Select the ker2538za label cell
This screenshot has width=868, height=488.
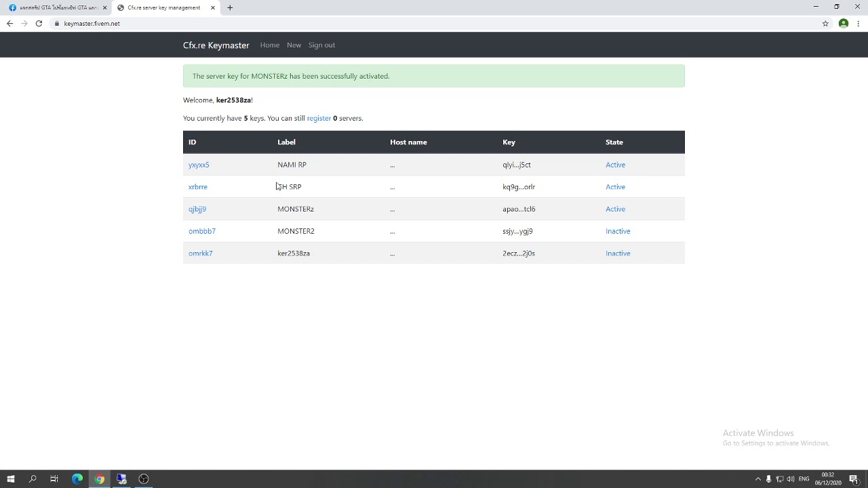[294, 253]
